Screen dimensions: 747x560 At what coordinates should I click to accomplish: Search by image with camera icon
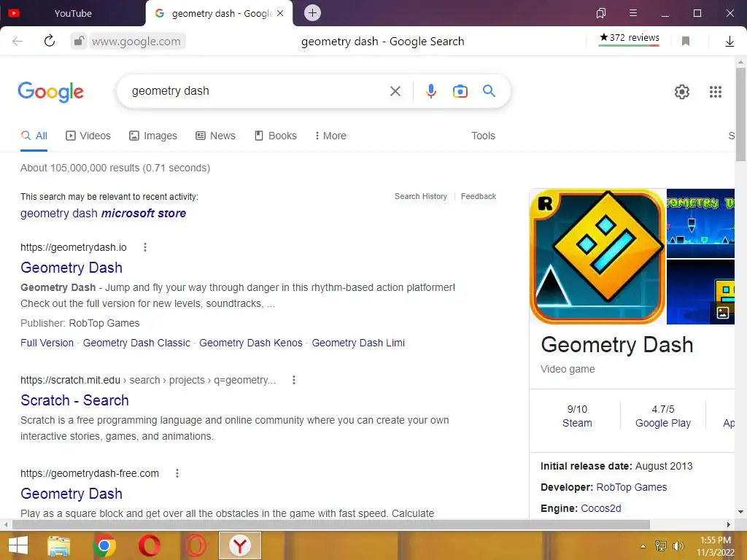tap(460, 91)
